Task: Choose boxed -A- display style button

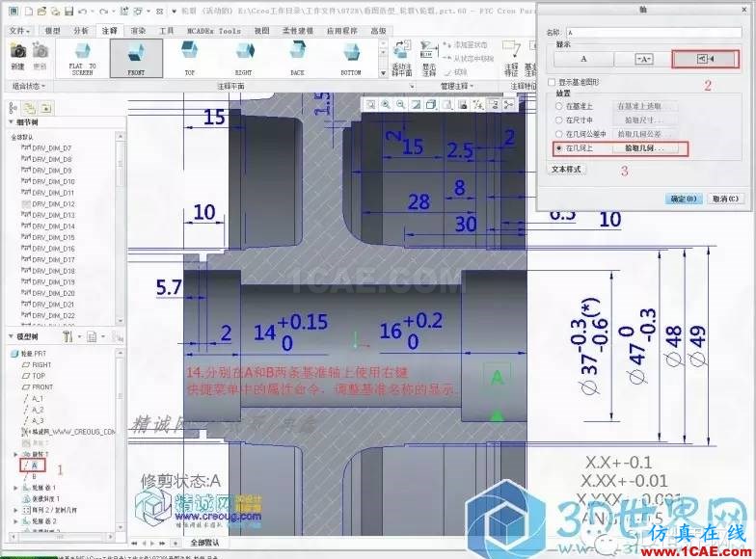Action: coord(643,60)
